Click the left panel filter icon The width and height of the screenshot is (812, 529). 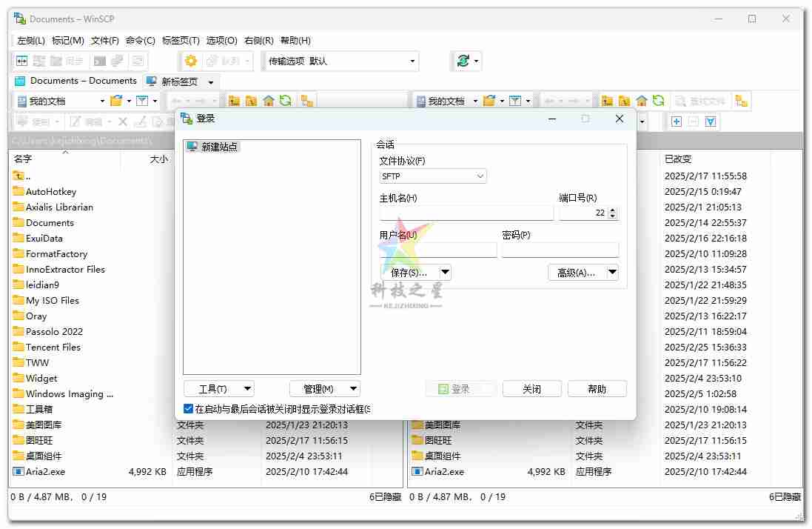(142, 101)
